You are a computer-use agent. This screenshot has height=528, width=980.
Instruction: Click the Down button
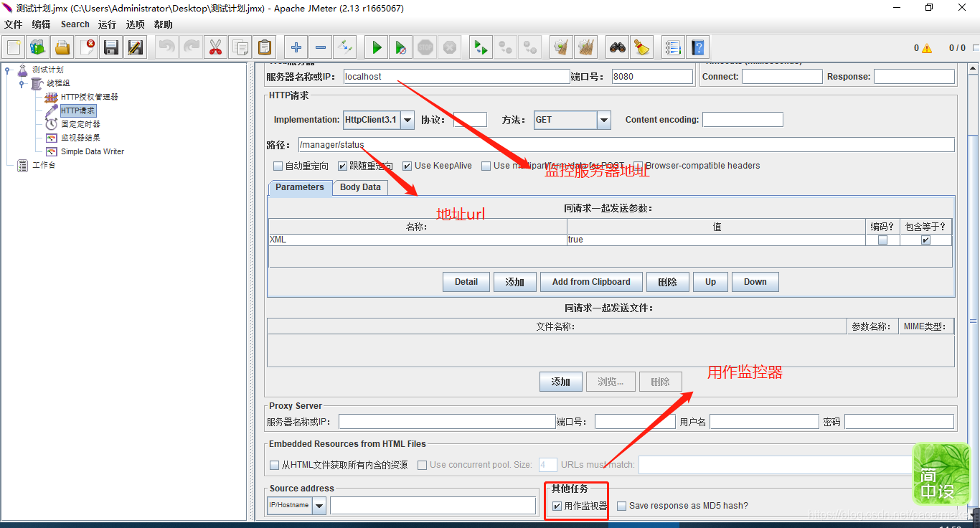(x=755, y=282)
